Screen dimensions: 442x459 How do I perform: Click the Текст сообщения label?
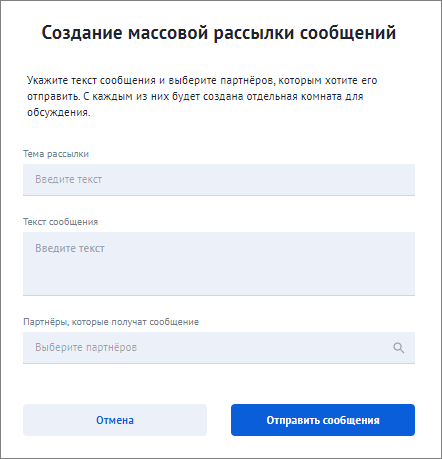pos(61,222)
